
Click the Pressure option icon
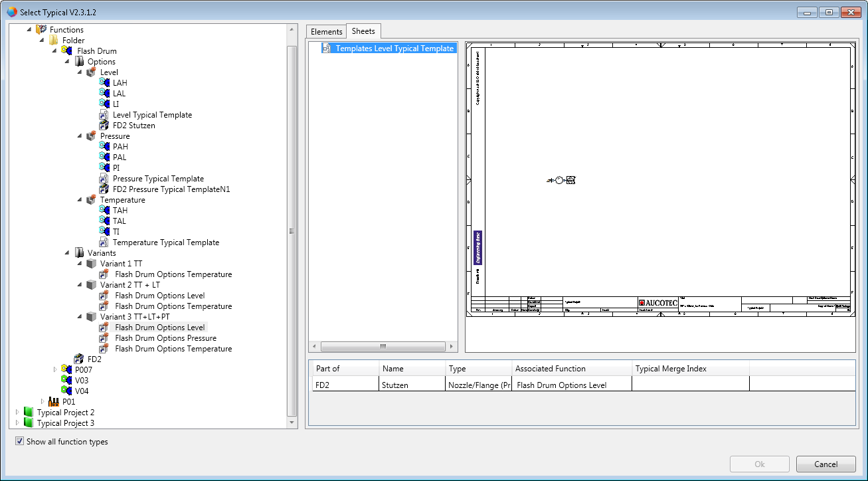[x=92, y=136]
